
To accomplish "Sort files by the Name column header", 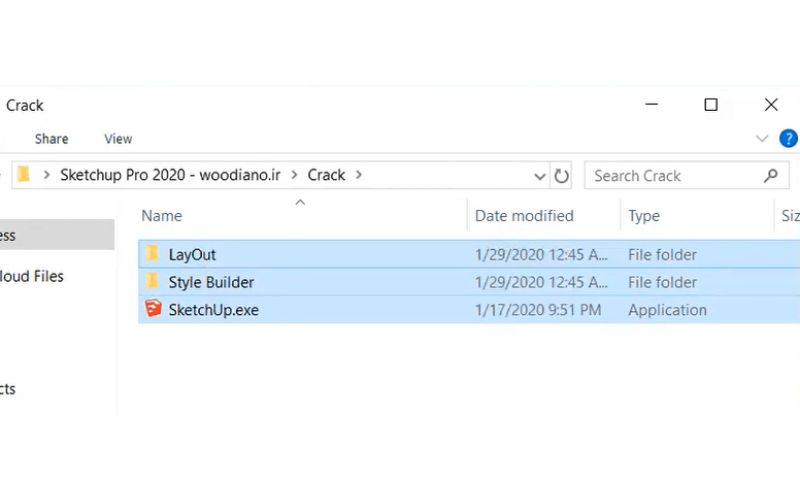I will tap(162, 216).
